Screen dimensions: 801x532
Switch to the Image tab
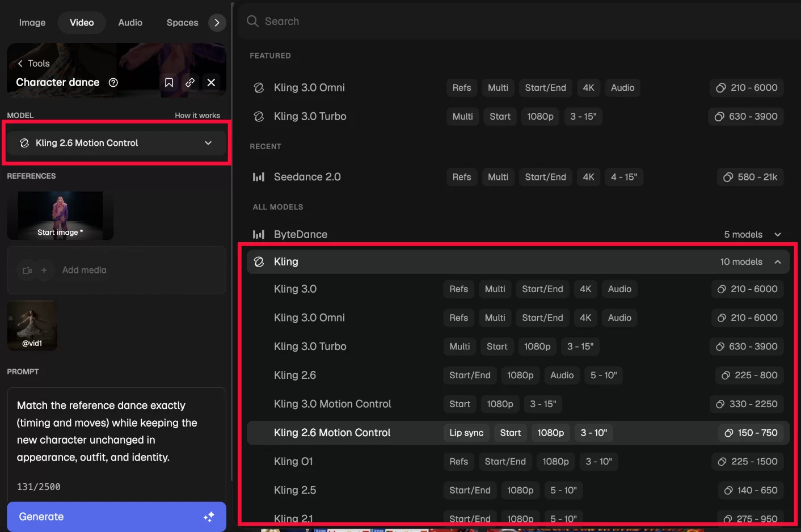coord(32,23)
